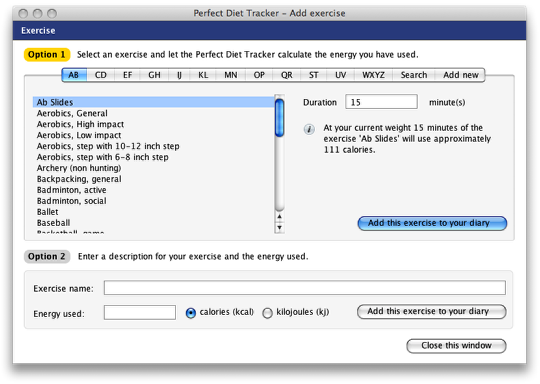Select 'Aerobics, Low impact' in the list
Viewport: 540px width, 384px height.
click(154, 135)
